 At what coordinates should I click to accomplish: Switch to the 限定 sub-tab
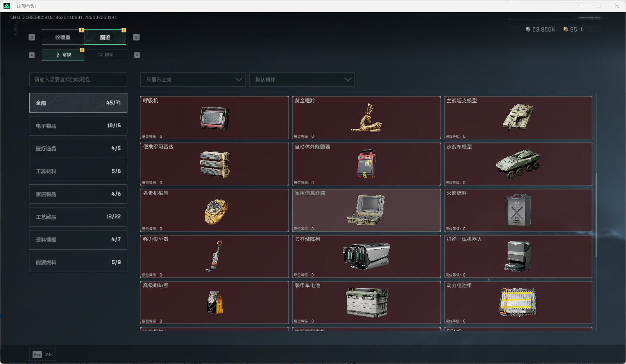coord(106,55)
